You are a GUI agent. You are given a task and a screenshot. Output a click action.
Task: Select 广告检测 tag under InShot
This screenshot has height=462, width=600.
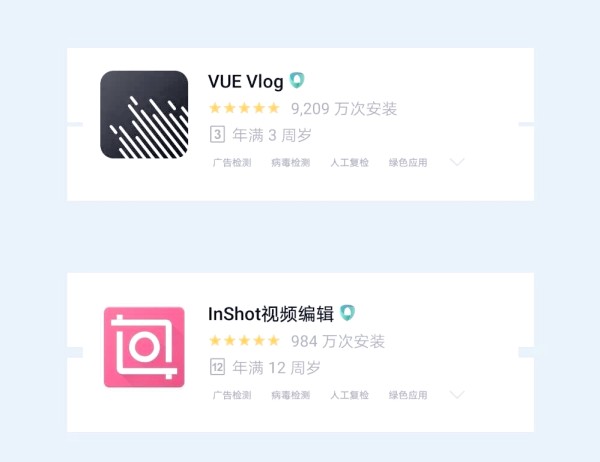click(x=232, y=395)
